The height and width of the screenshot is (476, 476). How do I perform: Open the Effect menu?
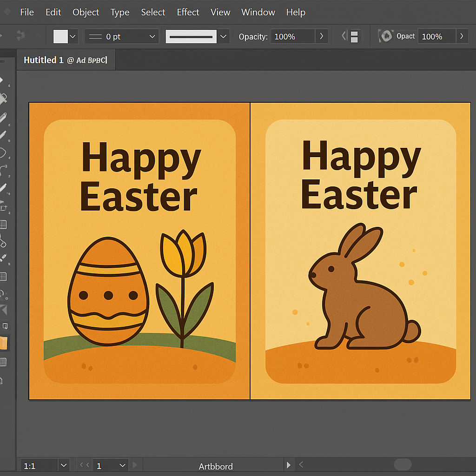point(188,12)
